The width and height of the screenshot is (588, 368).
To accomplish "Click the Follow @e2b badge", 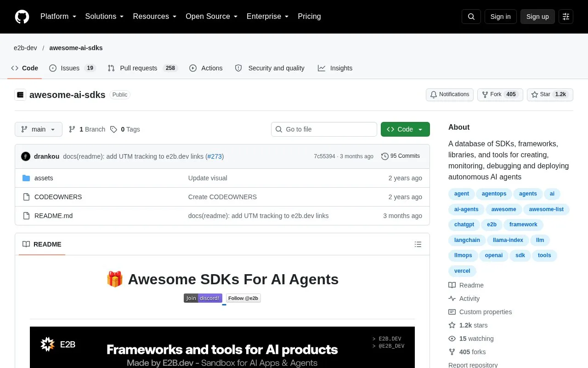I will (243, 298).
